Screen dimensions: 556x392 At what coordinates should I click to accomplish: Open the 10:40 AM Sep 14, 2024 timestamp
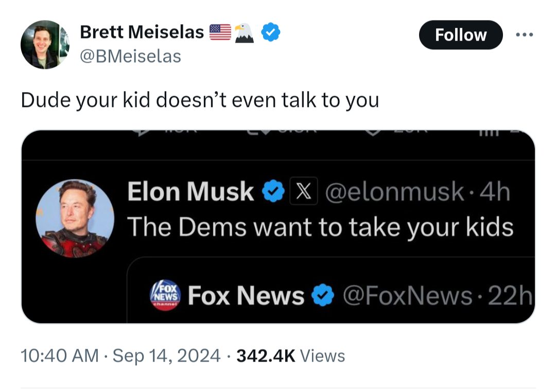(x=120, y=355)
